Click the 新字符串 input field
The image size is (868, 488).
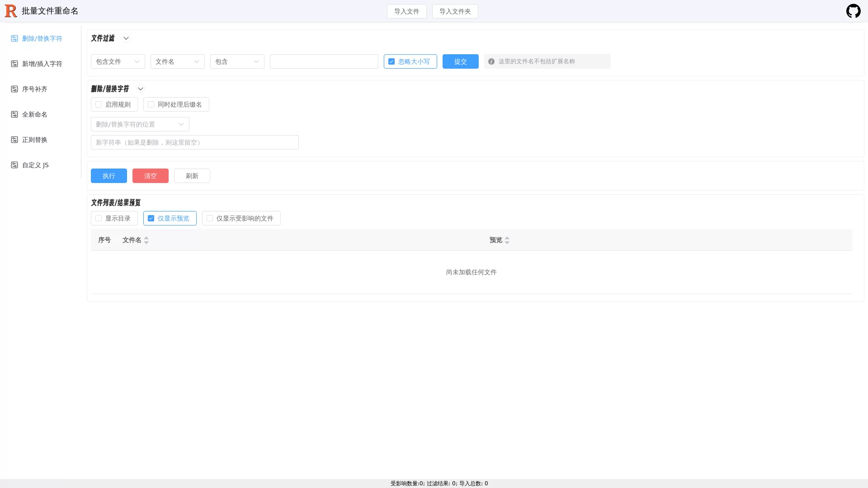coord(194,142)
